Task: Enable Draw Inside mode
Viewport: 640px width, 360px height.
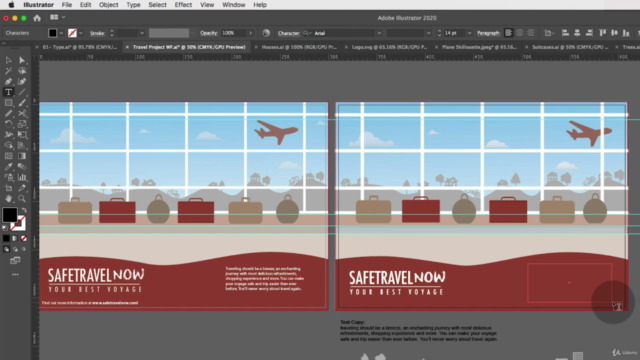Action: pos(24,249)
